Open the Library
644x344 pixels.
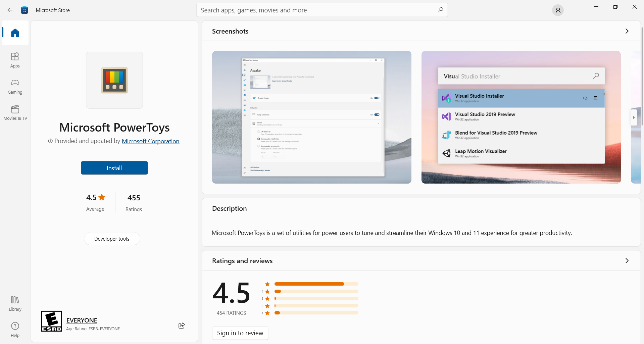[15, 303]
